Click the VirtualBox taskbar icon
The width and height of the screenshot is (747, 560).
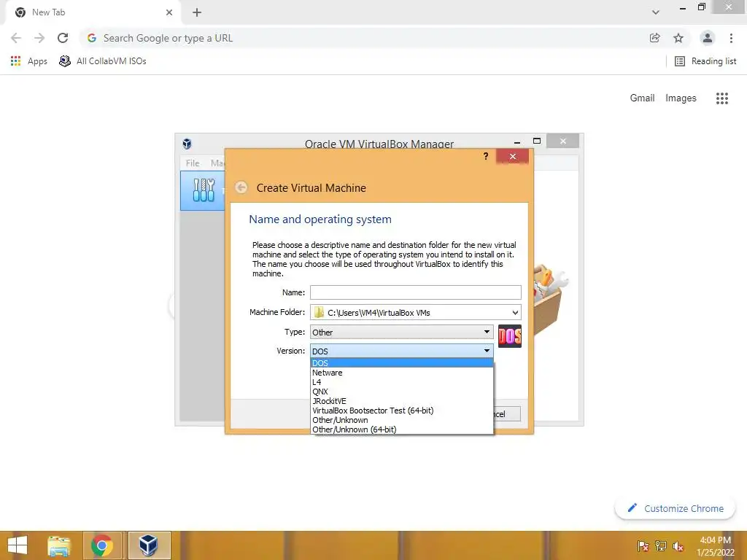(149, 545)
